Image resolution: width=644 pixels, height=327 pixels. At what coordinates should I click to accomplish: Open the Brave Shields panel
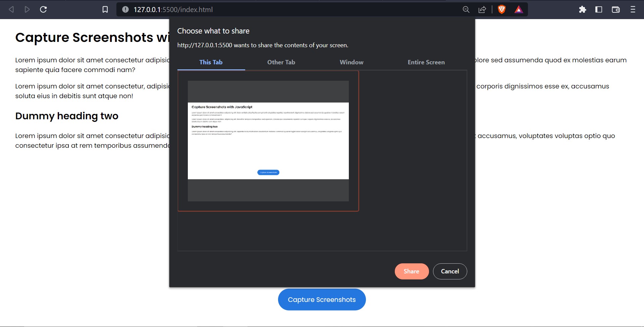pyautogui.click(x=501, y=9)
